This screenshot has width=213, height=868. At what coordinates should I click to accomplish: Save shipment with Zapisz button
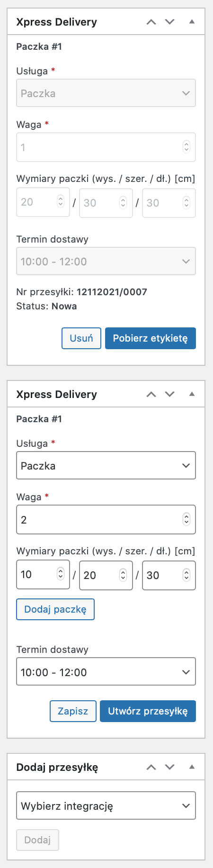pyautogui.click(x=73, y=711)
